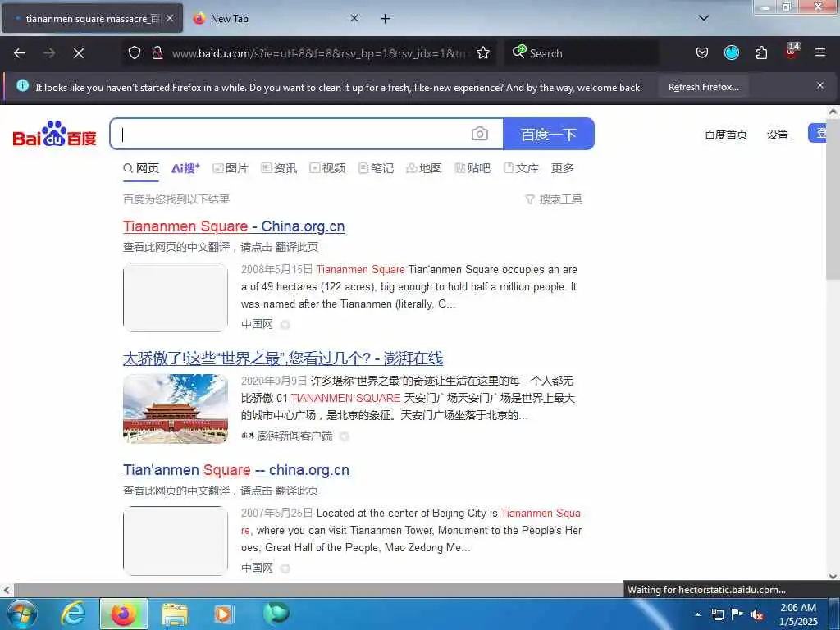Open Tiananmen Square - China.org.cn result

point(234,226)
